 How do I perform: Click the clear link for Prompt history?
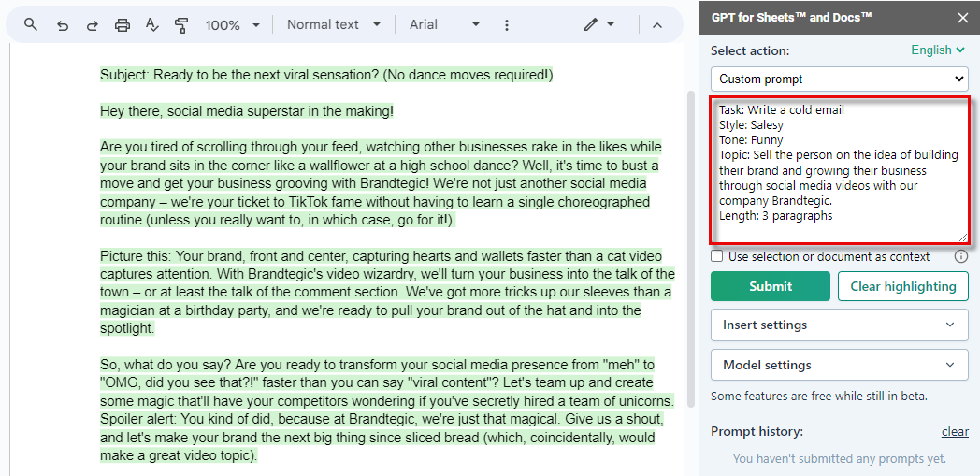pos(955,432)
